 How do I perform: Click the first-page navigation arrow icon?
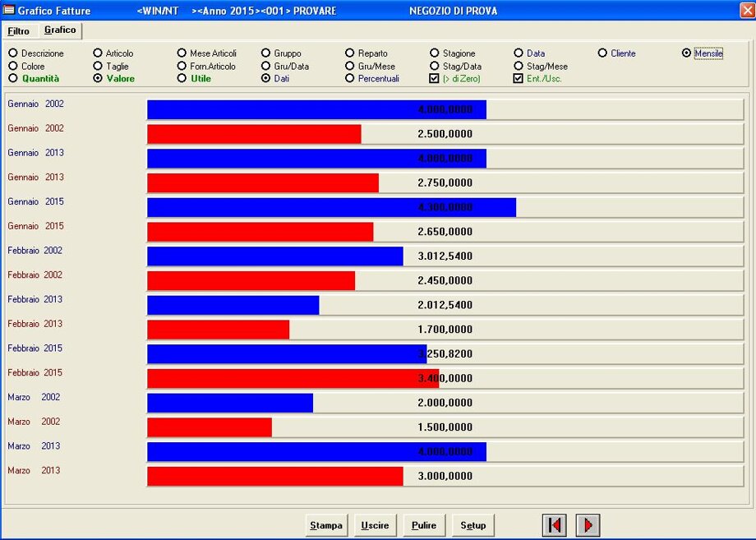point(555,525)
